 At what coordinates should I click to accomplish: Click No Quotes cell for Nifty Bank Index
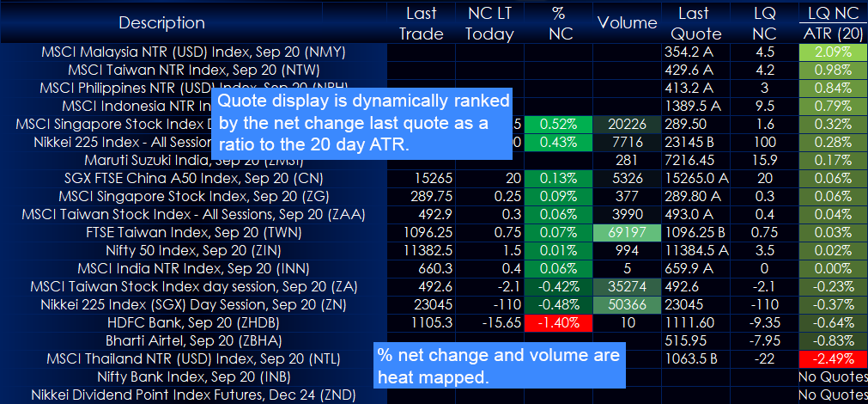(833, 376)
